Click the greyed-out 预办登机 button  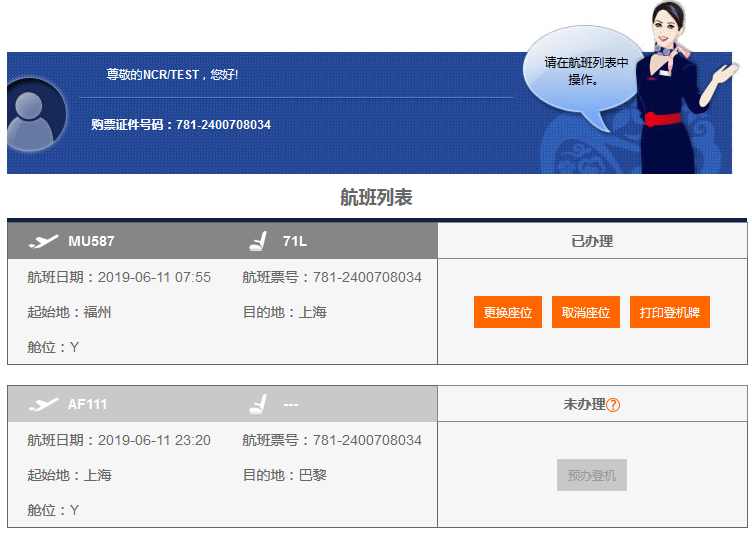point(592,476)
